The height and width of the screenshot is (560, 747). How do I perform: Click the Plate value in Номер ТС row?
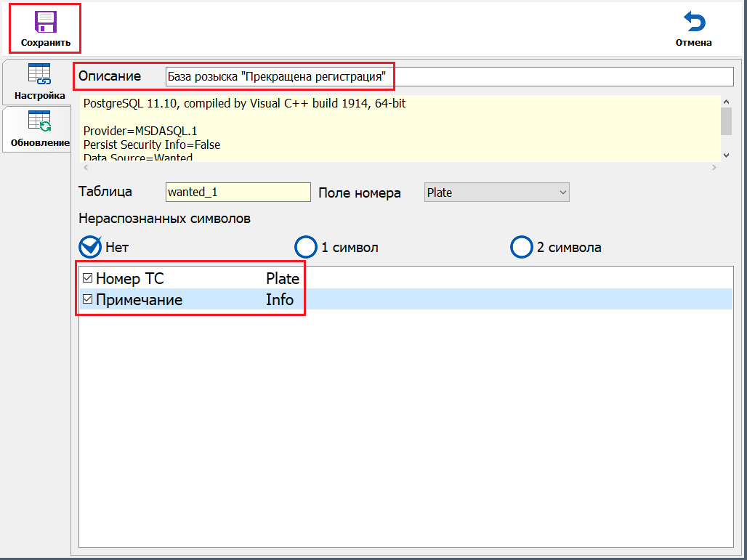pos(282,278)
